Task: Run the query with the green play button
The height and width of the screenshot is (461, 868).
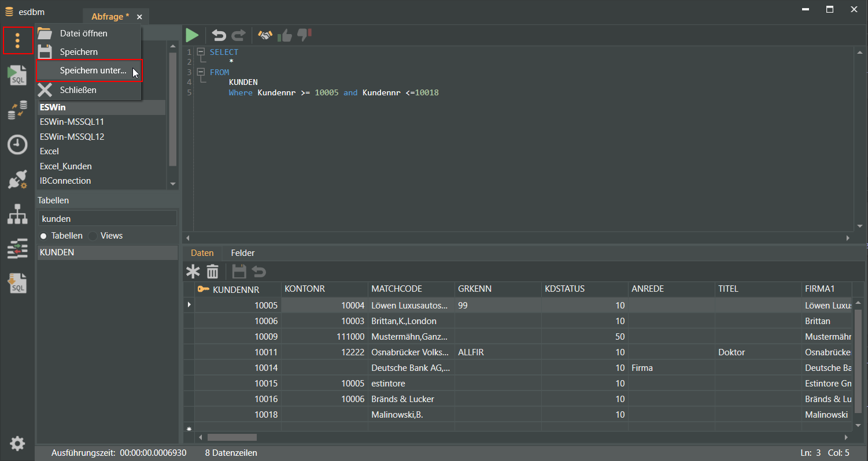Action: pyautogui.click(x=192, y=36)
